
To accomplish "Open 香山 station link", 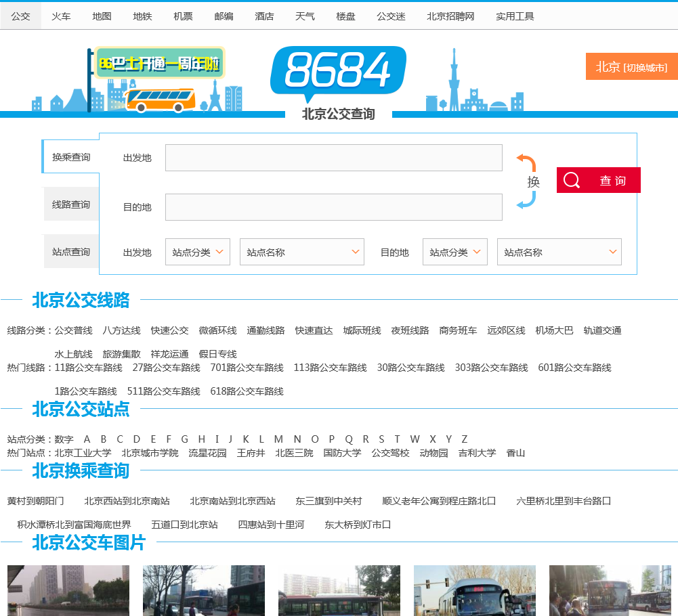I will pos(515,453).
